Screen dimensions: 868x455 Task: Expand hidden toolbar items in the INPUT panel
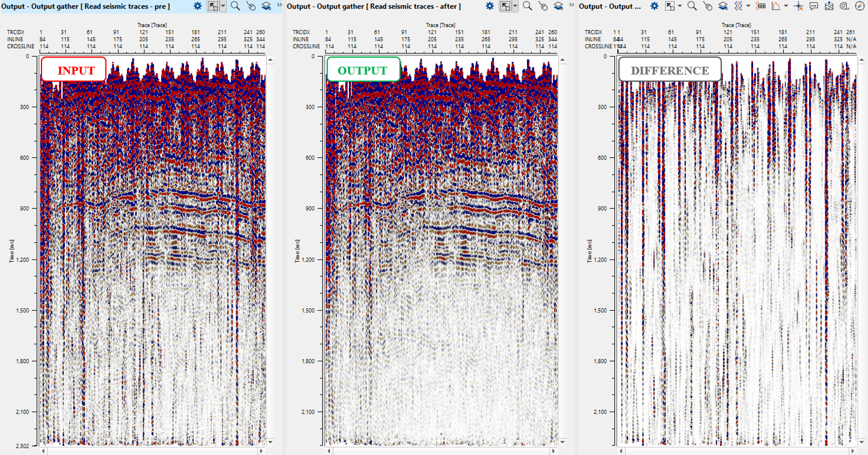tap(279, 5)
